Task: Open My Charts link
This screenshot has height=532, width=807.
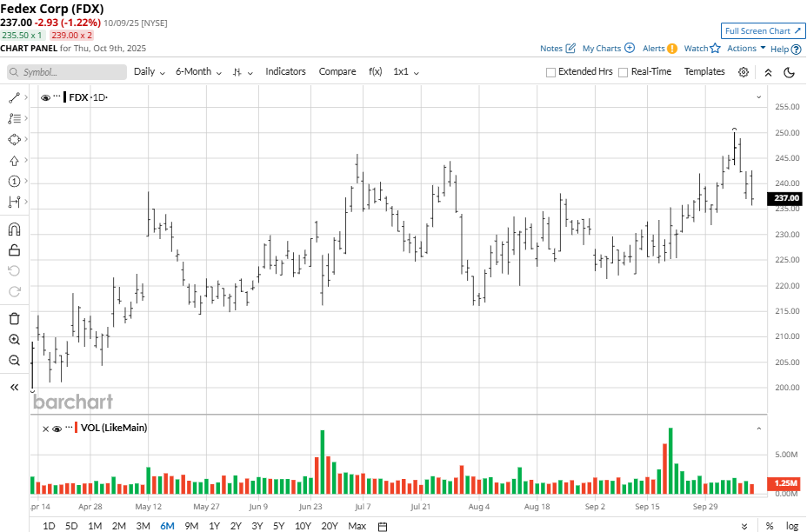Action: pos(609,48)
